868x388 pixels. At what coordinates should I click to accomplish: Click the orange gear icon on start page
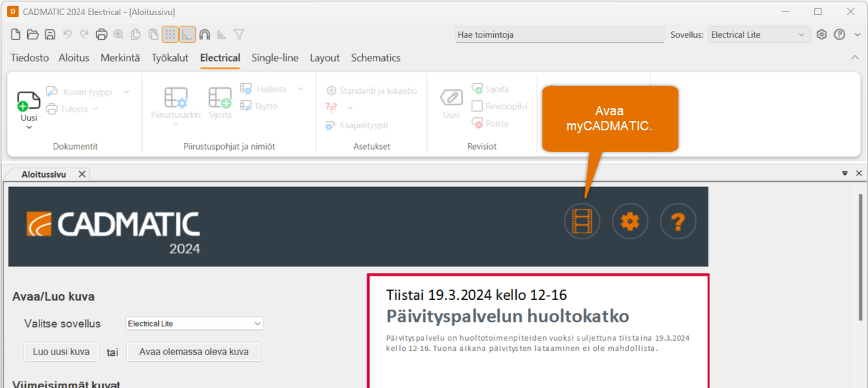pos(630,221)
